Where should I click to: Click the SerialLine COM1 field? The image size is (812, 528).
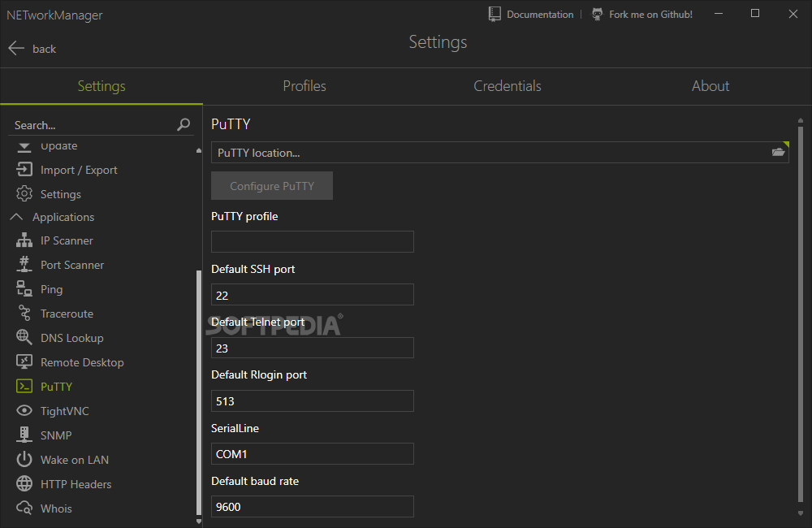tap(313, 453)
